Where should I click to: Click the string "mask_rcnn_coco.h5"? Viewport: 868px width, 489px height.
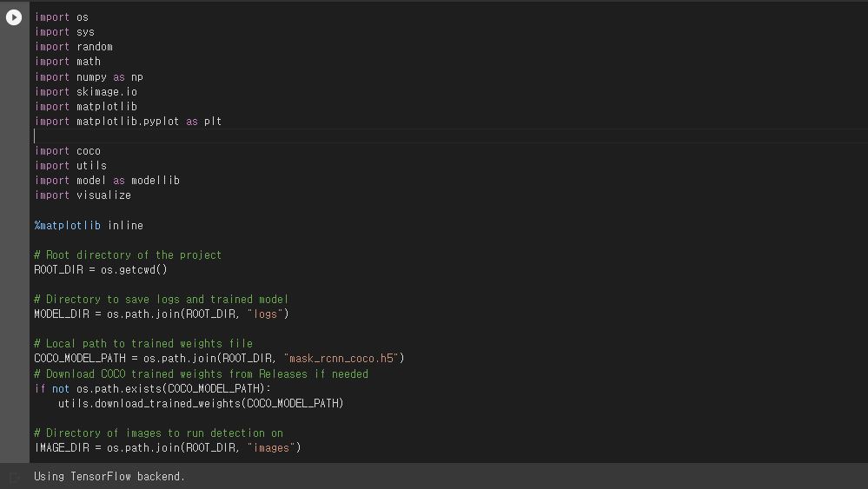pos(341,359)
